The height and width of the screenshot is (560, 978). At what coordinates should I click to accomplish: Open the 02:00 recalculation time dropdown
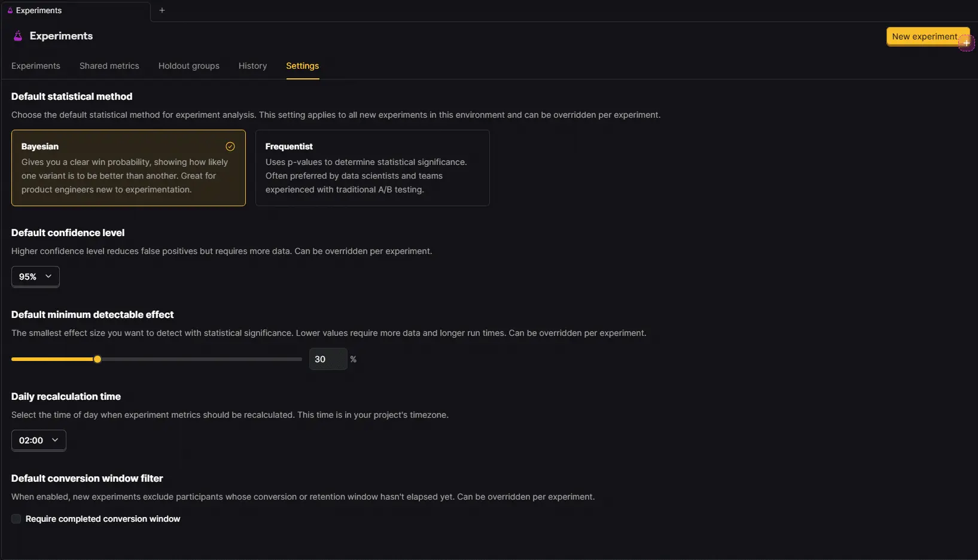point(39,440)
